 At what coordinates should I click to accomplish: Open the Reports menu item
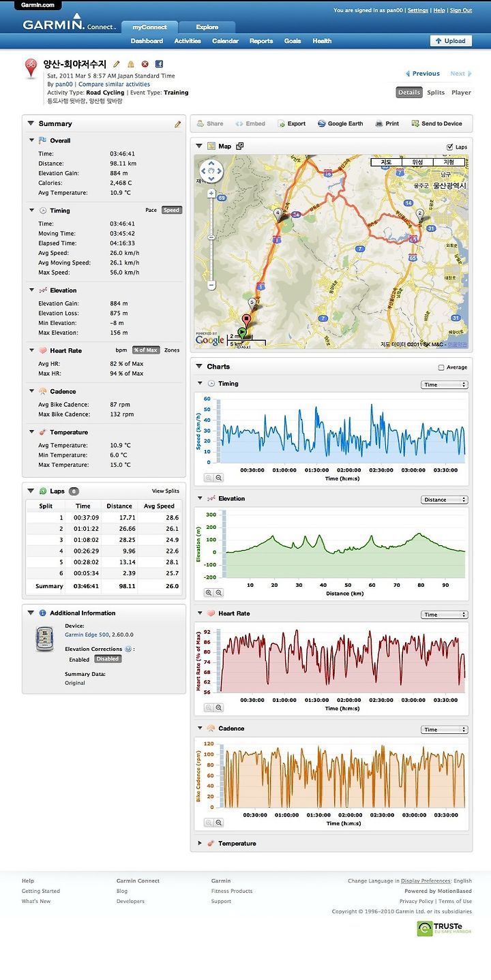(x=261, y=41)
